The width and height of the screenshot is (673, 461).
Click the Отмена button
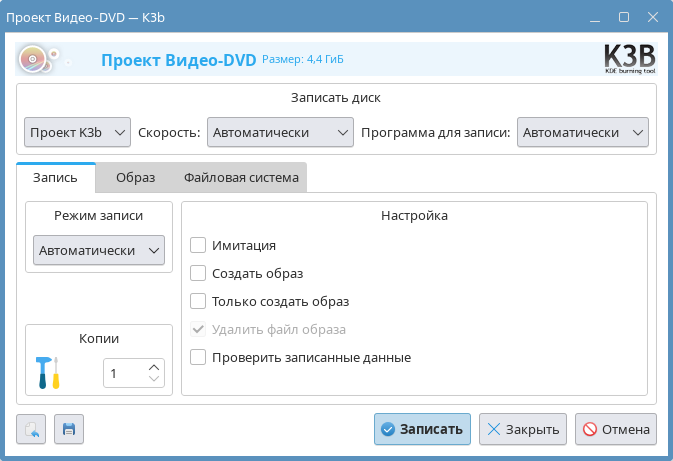tap(615, 429)
